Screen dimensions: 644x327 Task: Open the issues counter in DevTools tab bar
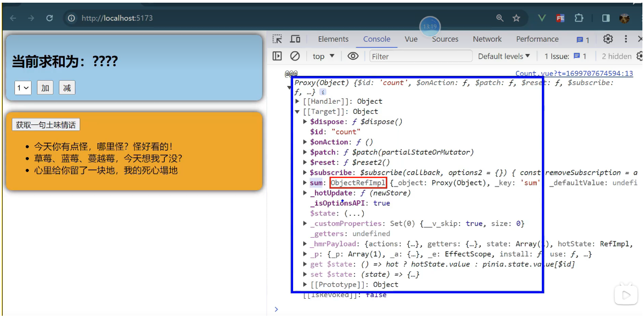coord(583,40)
